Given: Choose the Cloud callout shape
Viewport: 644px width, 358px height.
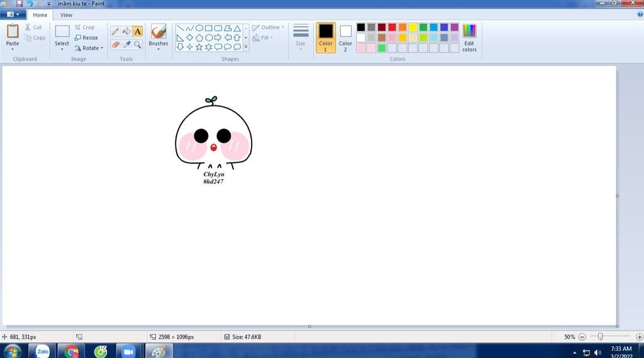Looking at the screenshot, I should coord(237,47).
